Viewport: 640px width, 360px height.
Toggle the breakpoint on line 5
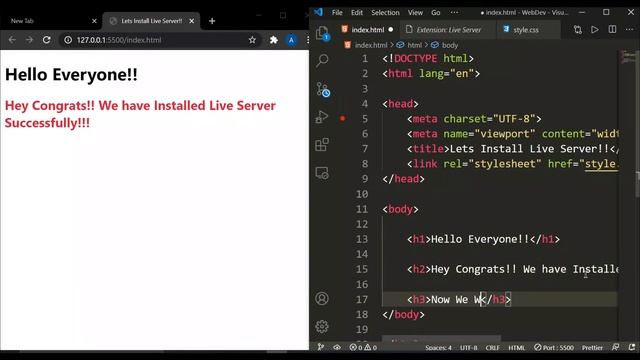(x=342, y=119)
